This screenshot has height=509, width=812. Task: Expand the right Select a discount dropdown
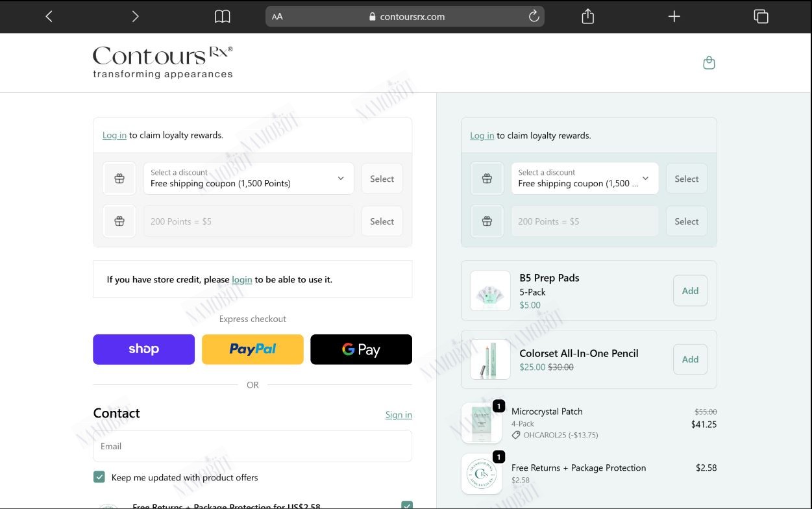[x=584, y=179]
